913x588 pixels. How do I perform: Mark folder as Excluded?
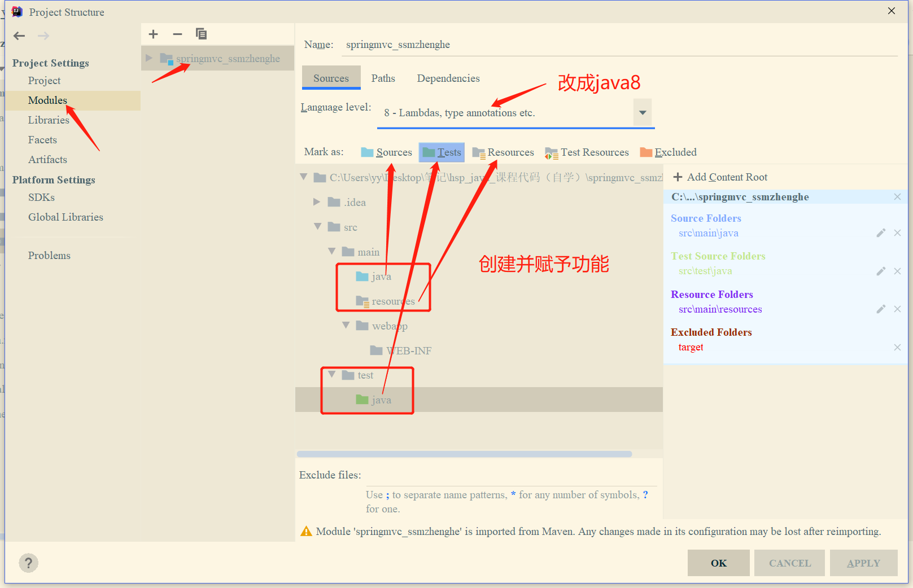[x=668, y=152]
